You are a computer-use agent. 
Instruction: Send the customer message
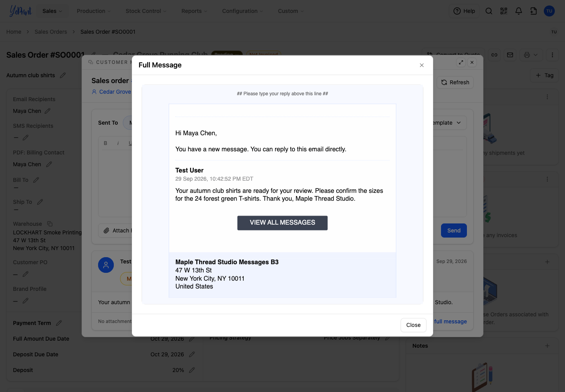point(454,230)
